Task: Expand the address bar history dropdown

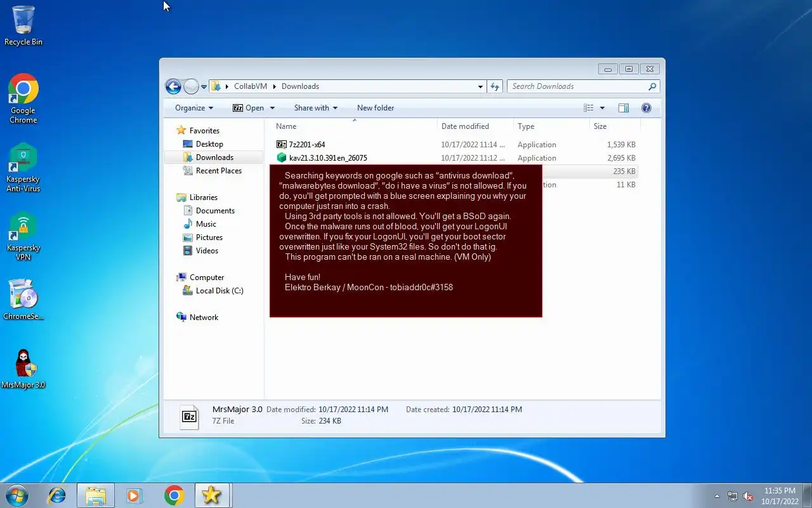Action: pos(480,86)
